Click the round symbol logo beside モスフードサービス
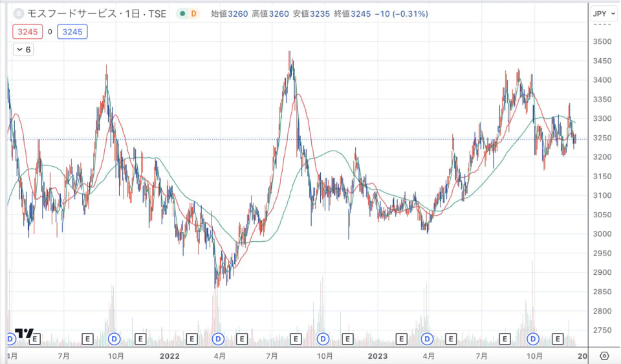Image resolution: width=621 pixels, height=364 pixels. tap(18, 14)
